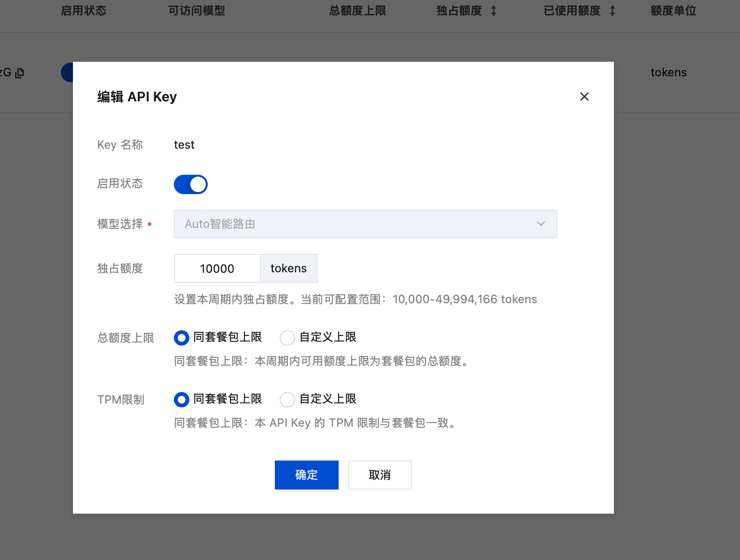Toggle the 启用状态 switch in dialog
The height and width of the screenshot is (560, 740).
190,184
